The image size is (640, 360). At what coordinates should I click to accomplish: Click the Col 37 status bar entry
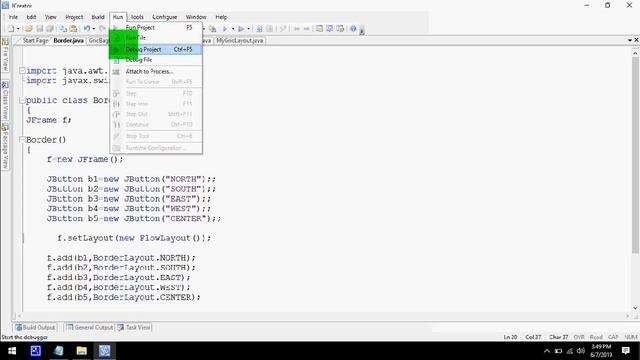[x=533, y=337]
